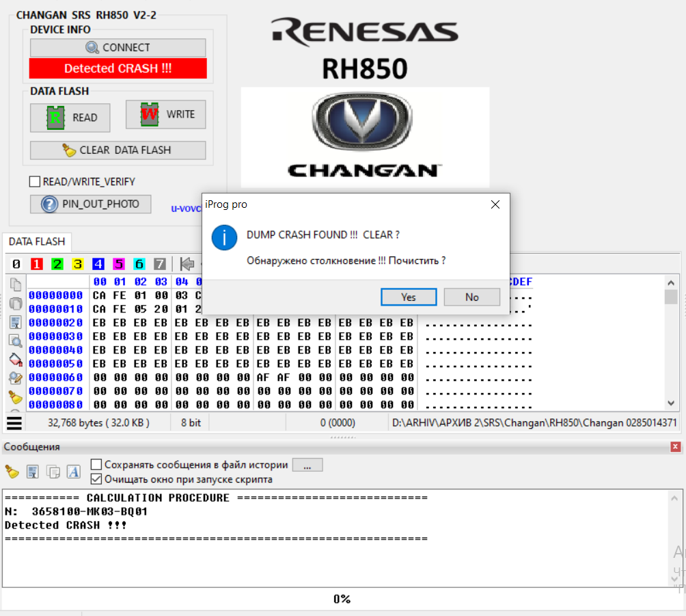Click the N: 3658100-MK03-BQ01 message line
This screenshot has height=616, width=686.
76,511
